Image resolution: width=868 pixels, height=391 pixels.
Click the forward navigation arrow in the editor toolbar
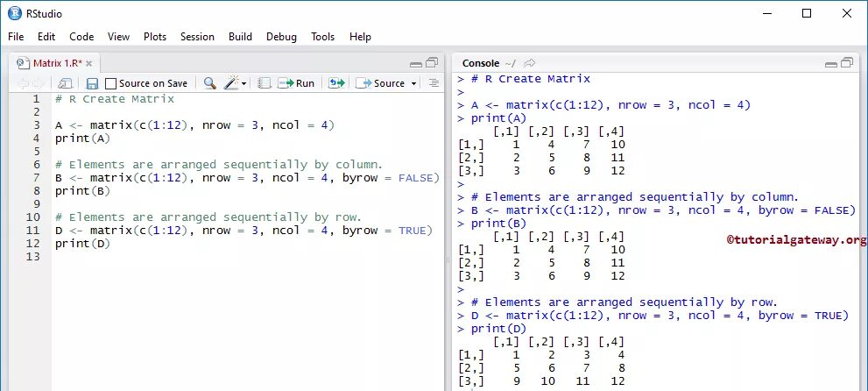(x=38, y=83)
